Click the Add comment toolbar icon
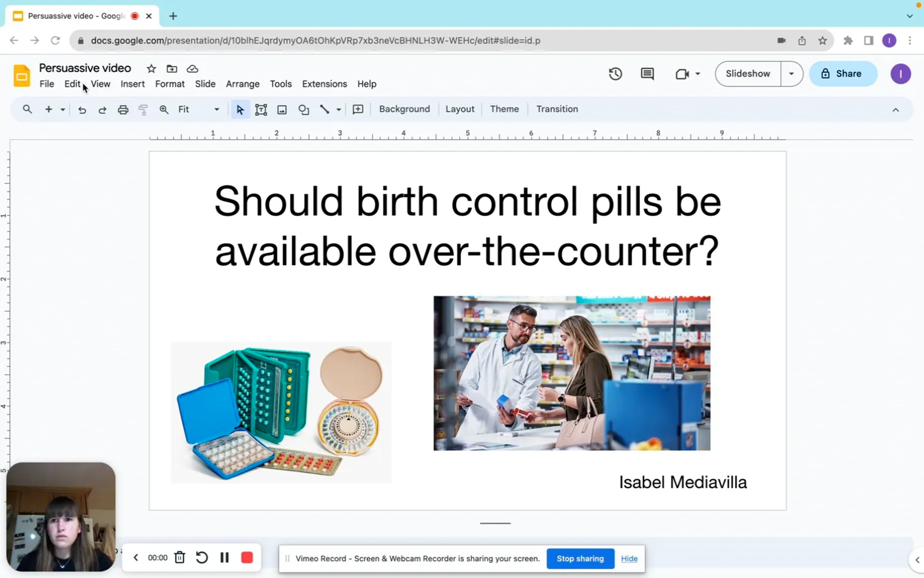Screen dimensions: 924x578 [x=358, y=109]
